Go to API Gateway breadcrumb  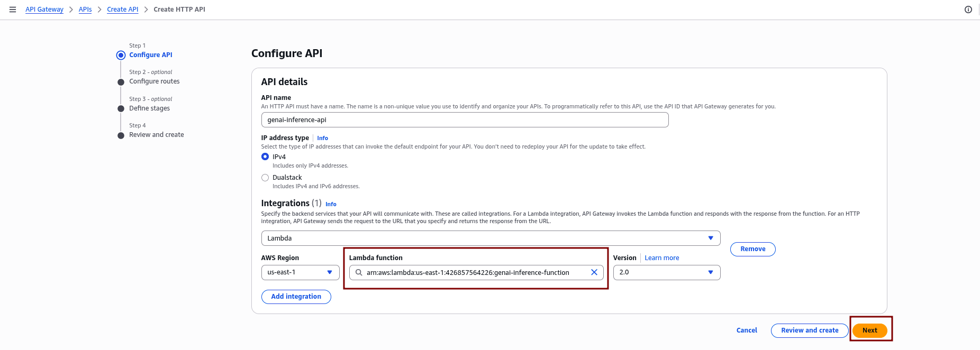click(44, 10)
